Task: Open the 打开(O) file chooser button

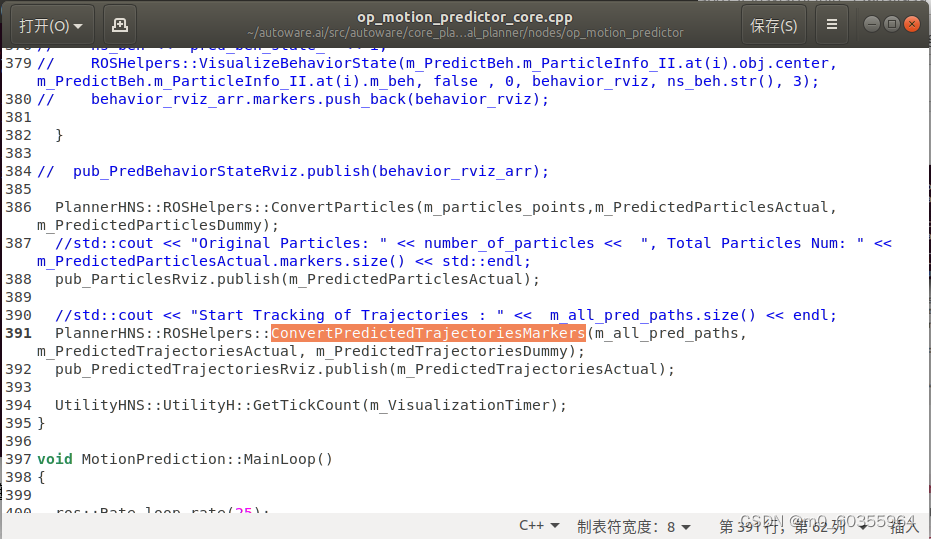Action: (x=52, y=26)
